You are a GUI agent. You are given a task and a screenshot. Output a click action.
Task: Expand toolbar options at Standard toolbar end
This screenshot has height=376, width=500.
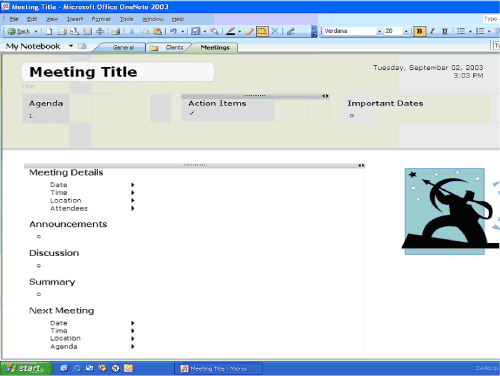point(314,31)
